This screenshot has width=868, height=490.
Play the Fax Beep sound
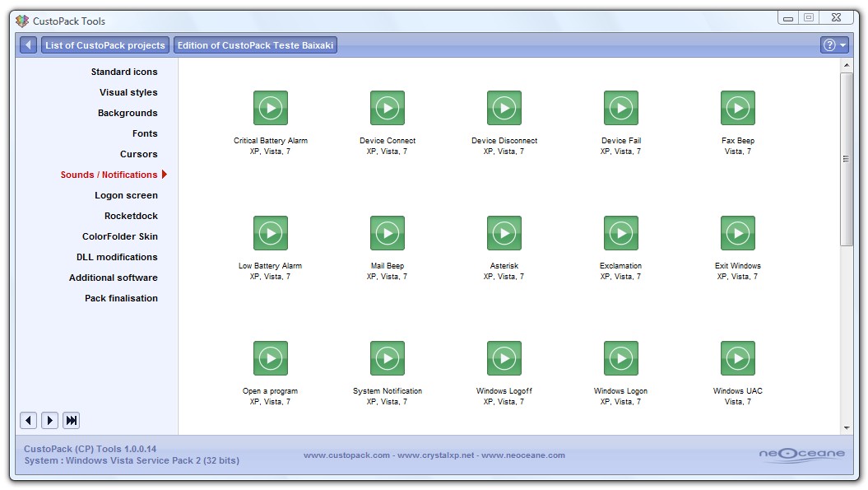tap(738, 108)
